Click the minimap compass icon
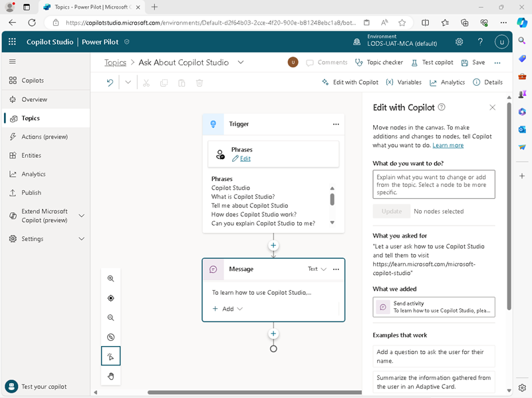Screen dimensions: 532x398 point(110,337)
